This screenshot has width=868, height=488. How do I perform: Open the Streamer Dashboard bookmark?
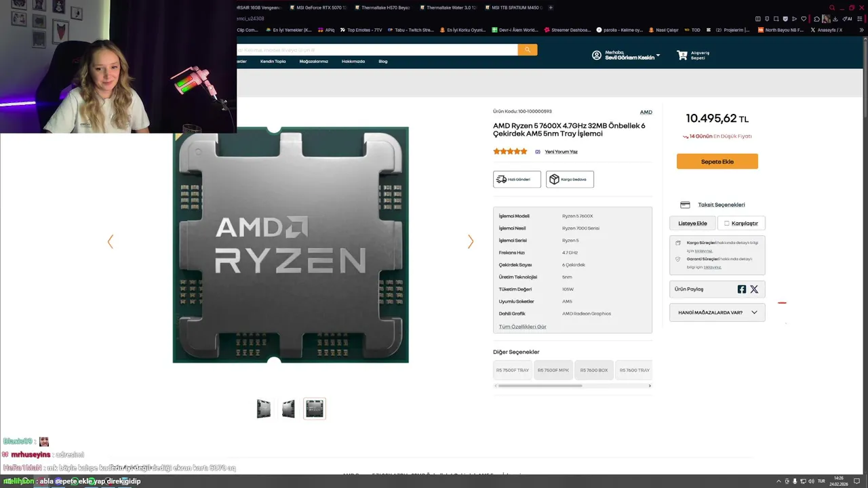[x=567, y=30]
